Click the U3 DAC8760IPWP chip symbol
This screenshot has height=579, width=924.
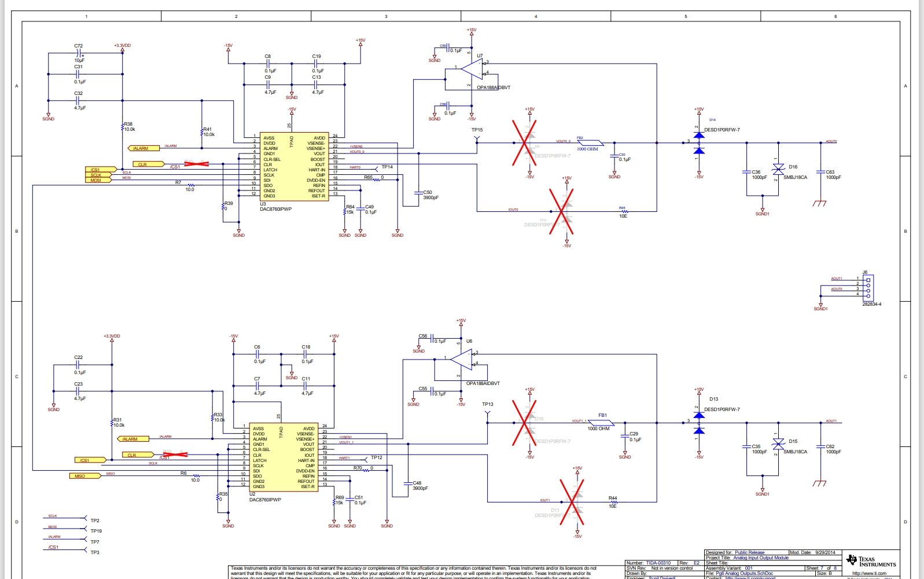[294, 167]
